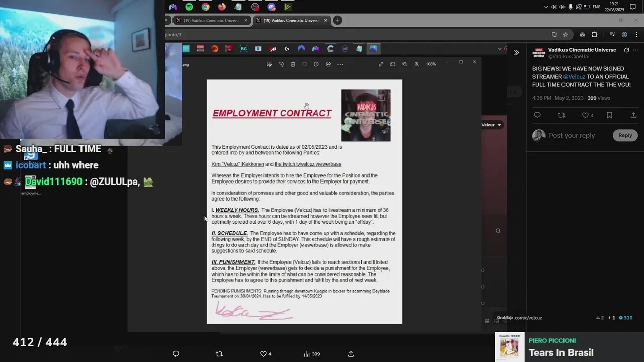The image size is (644, 362).
Task: Click the fit-to-window icon in Photos
Action: click(393, 64)
